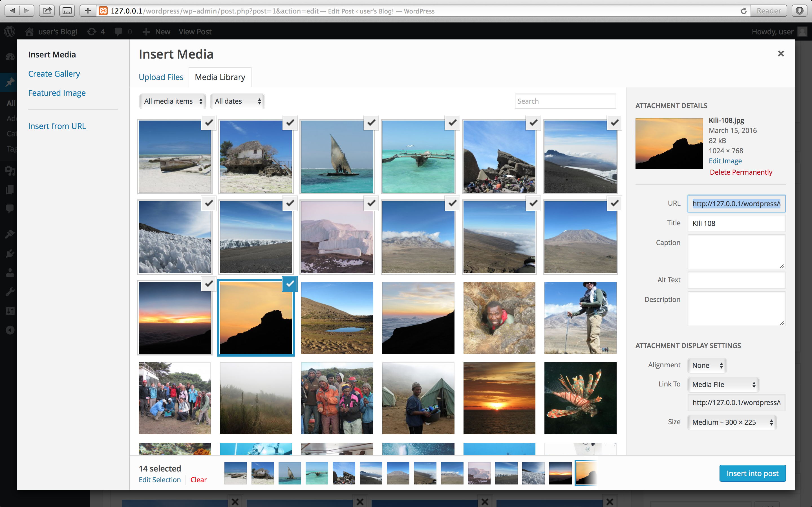This screenshot has width=812, height=507.
Task: Click the Delete Permanently link
Action: pyautogui.click(x=741, y=172)
